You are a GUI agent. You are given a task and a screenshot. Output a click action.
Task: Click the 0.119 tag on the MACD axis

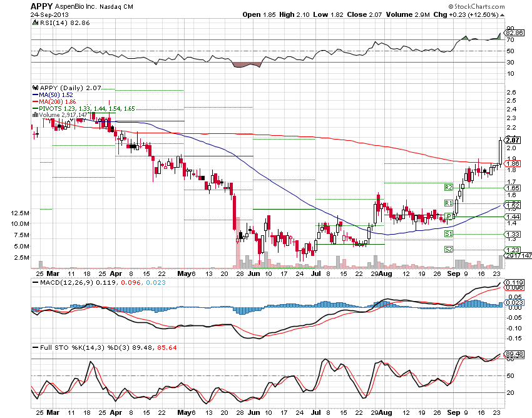point(514,282)
